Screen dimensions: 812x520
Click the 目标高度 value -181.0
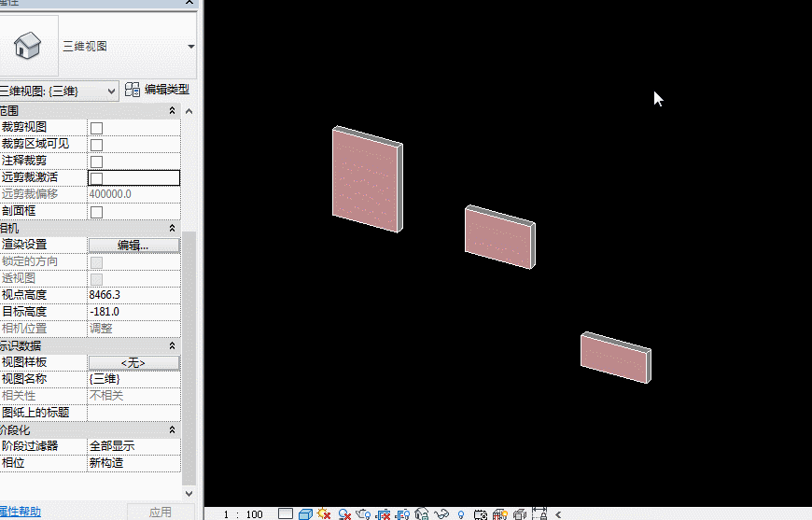tap(134, 312)
